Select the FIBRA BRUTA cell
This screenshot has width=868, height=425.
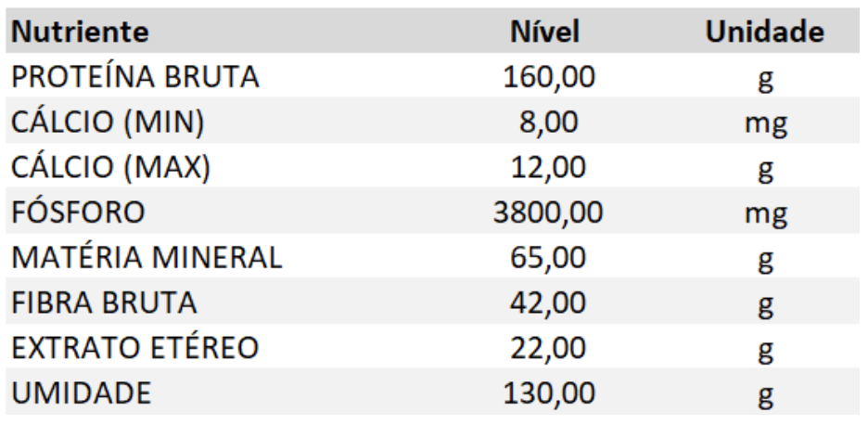(x=107, y=303)
